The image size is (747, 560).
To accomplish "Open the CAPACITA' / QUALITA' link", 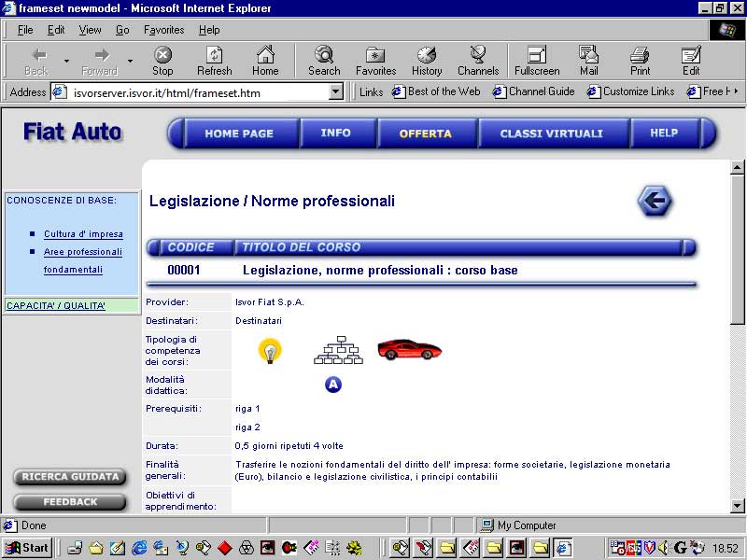I will (x=56, y=306).
